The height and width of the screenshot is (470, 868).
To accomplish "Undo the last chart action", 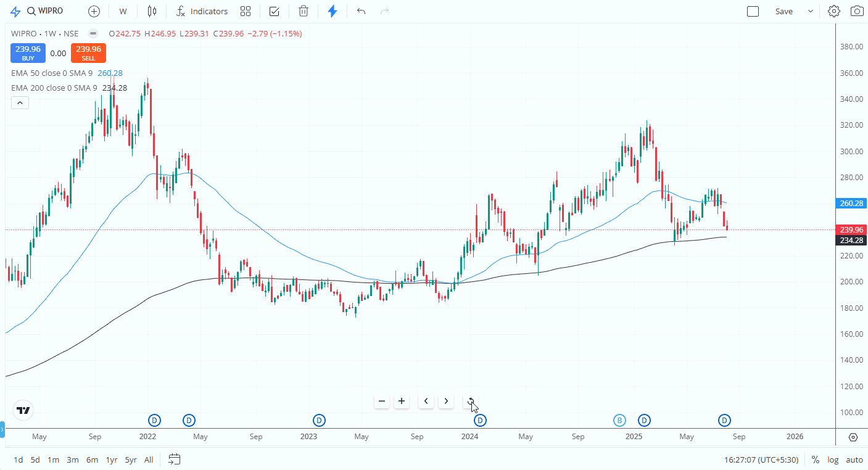I will (x=361, y=11).
